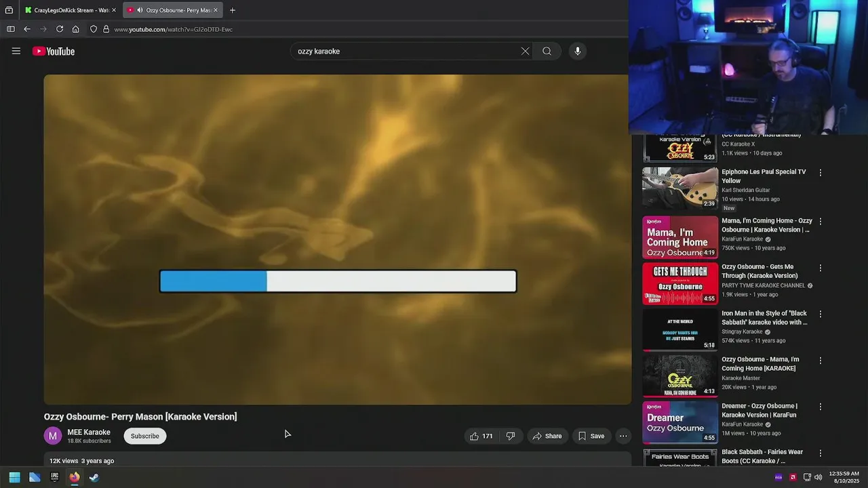Open Windows Start menu
This screenshot has height=488, width=868.
click(14, 477)
